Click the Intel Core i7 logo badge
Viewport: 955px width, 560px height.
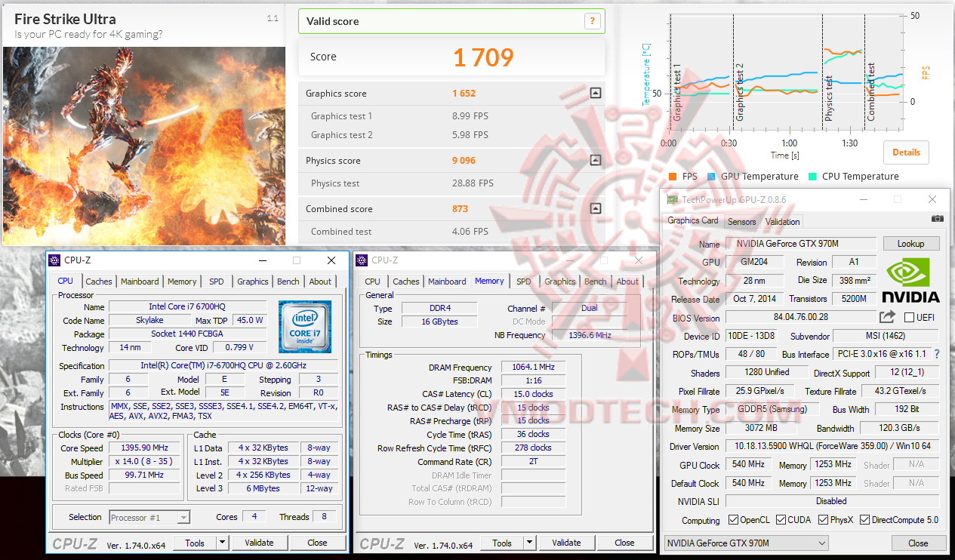click(304, 326)
